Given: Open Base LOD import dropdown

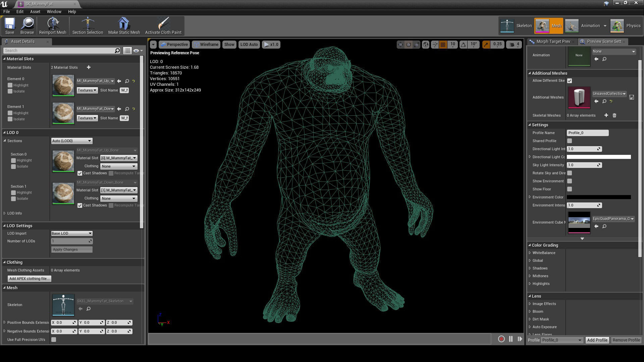Looking at the screenshot, I should (x=72, y=233).
